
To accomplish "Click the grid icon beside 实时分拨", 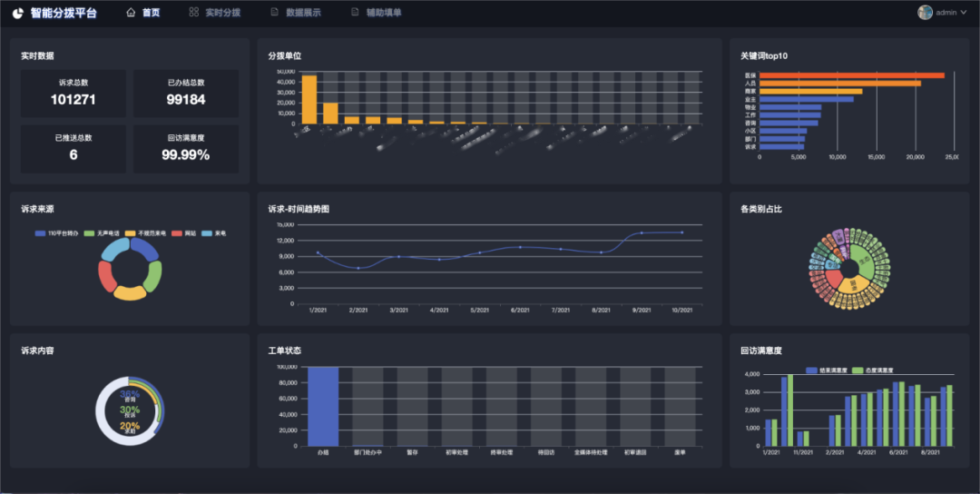I will [193, 13].
